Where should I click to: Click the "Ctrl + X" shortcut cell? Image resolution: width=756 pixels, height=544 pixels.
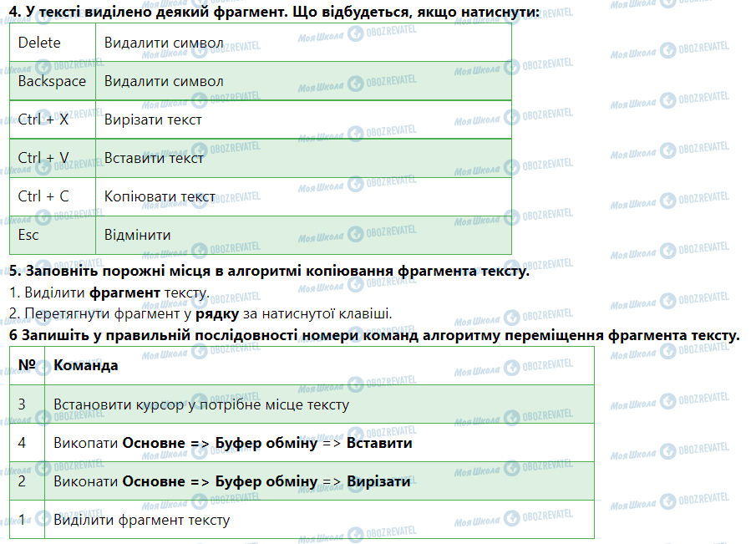pyautogui.click(x=43, y=119)
